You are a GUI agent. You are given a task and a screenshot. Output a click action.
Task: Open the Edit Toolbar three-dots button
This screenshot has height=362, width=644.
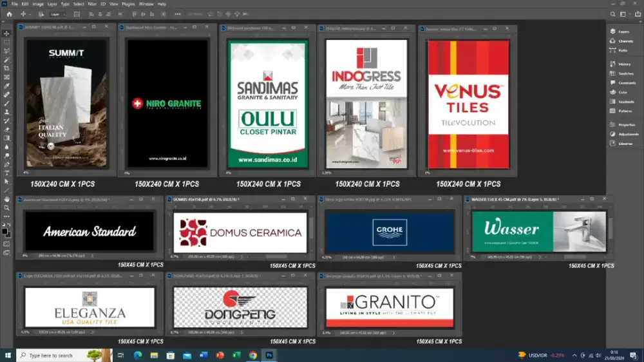click(6, 216)
